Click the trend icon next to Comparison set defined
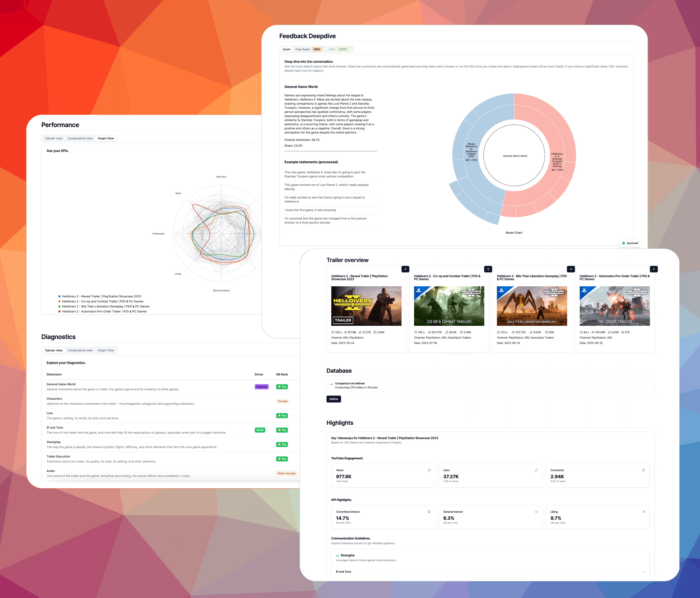700x598 pixels. pyautogui.click(x=331, y=384)
